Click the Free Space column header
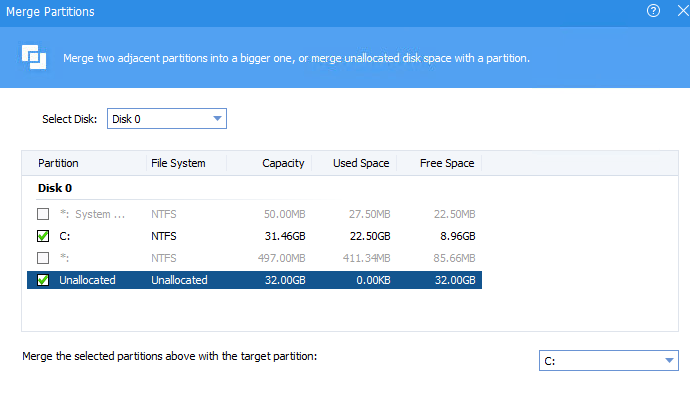The image size is (690, 400). [447, 163]
